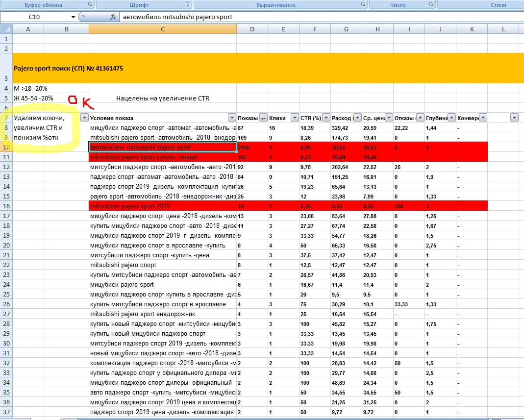Open the Глубина column filter dropdown
This screenshot has width=524, height=420.
451,118
